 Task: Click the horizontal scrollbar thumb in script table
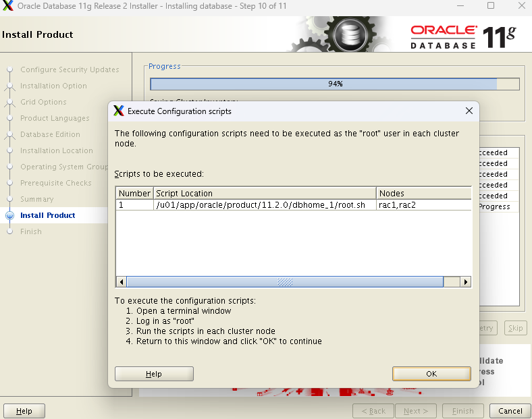[285, 282]
